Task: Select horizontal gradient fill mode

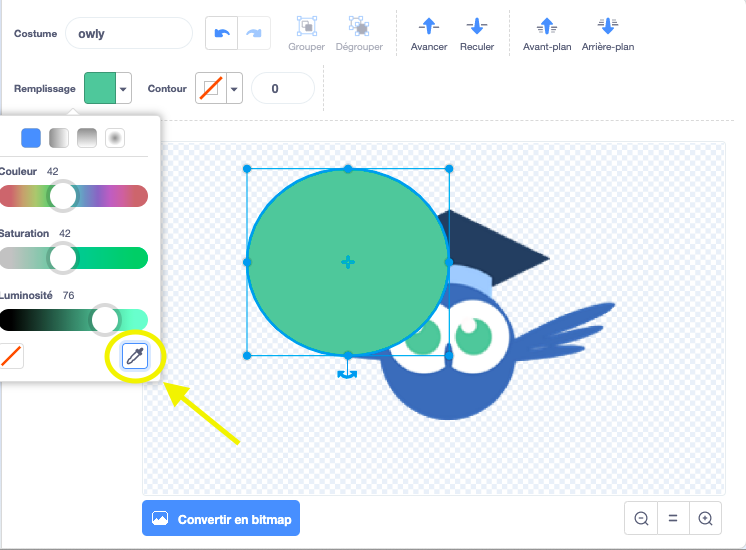Action: [x=59, y=138]
